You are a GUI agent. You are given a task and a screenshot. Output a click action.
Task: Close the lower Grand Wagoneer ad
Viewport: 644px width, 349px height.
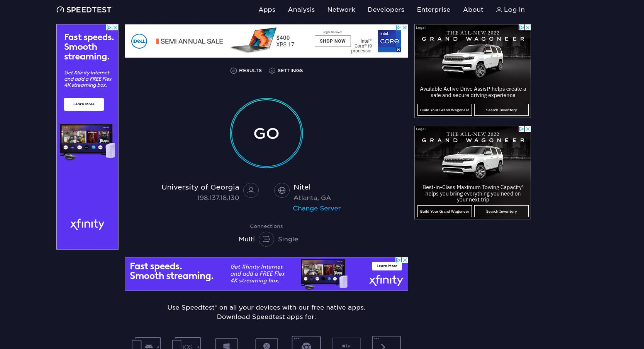click(528, 129)
